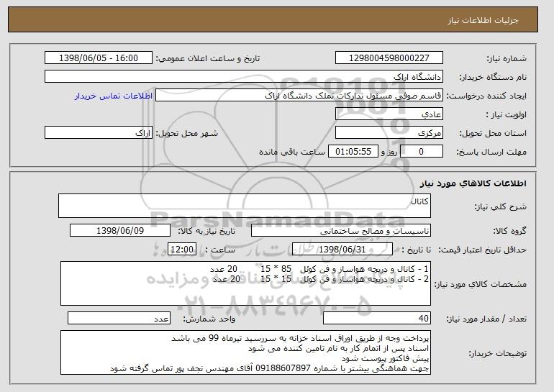Click the note line about پرداخت وجه

pos(300,338)
